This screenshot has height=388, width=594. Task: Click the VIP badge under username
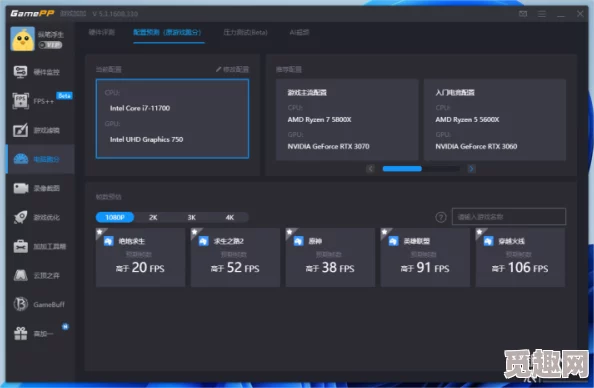[50, 45]
